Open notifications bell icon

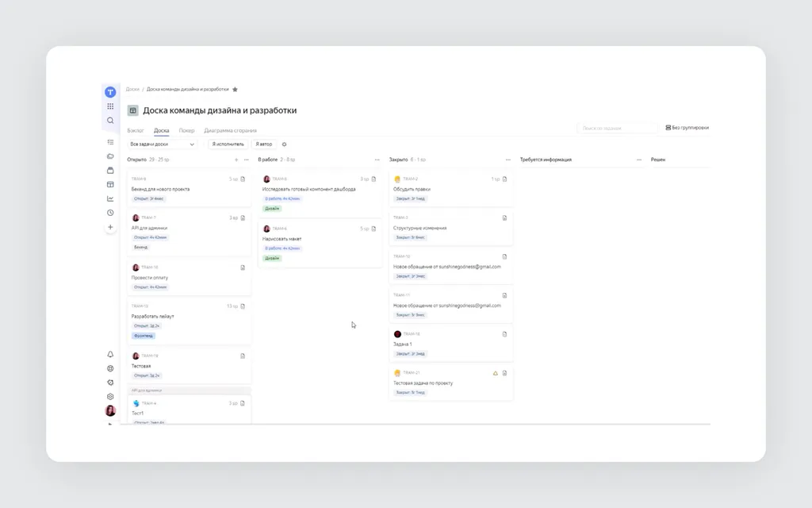[110, 355]
